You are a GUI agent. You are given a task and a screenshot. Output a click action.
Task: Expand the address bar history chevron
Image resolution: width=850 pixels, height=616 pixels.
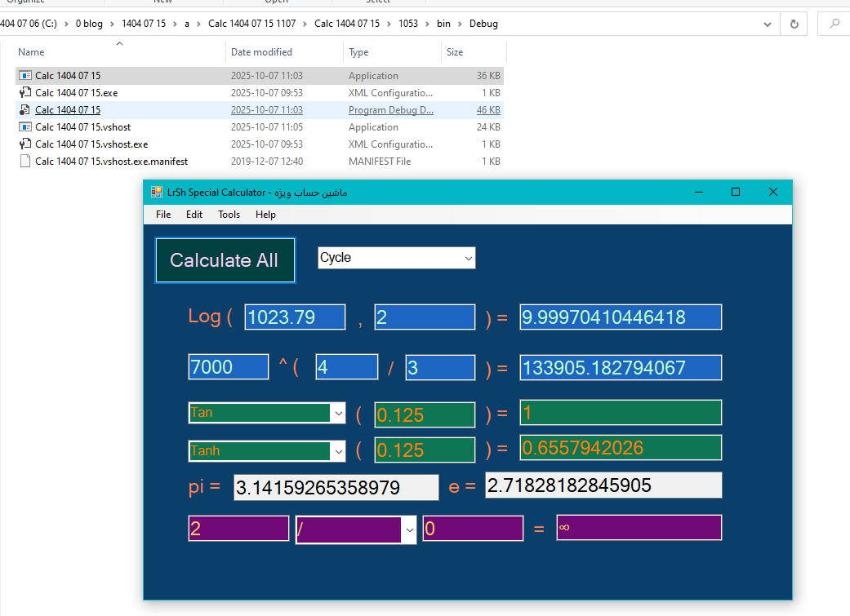point(768,24)
